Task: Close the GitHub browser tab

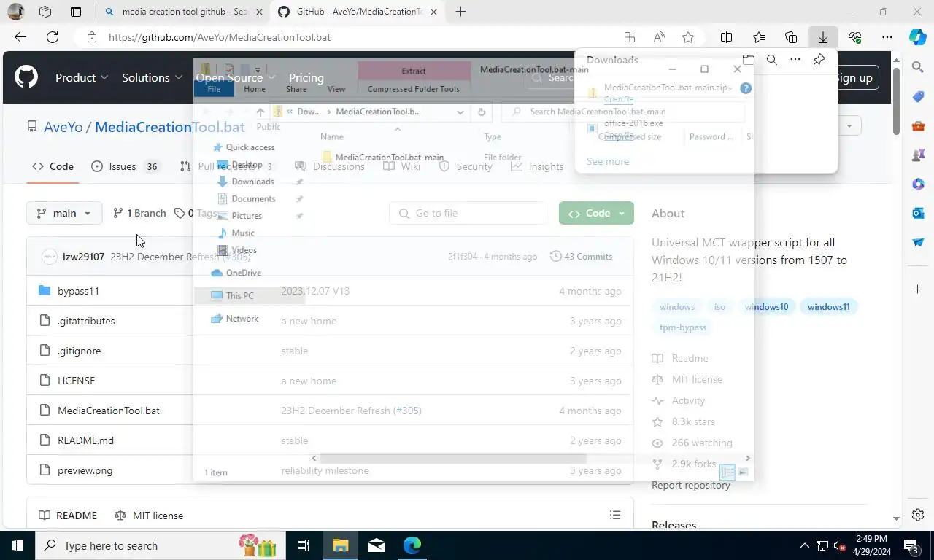Action: [x=434, y=12]
